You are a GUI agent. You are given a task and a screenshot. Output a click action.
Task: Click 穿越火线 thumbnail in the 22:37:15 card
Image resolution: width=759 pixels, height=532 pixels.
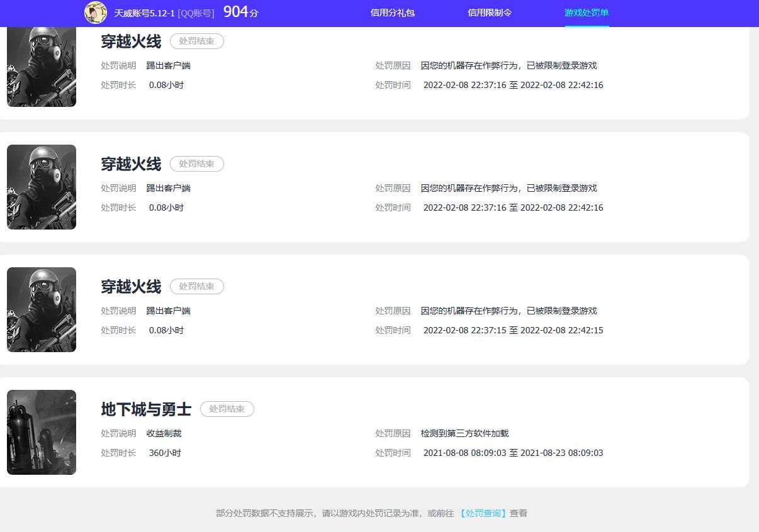coord(42,310)
